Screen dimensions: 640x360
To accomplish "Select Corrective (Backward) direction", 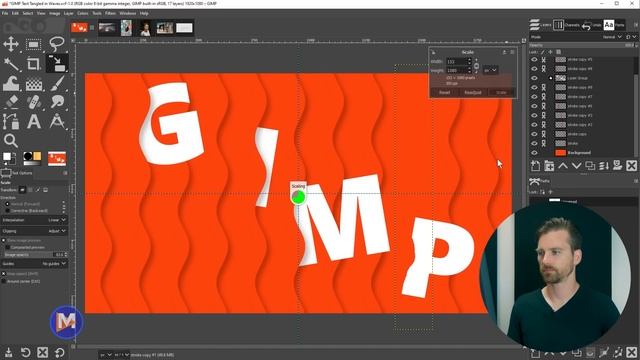I will coord(7,211).
